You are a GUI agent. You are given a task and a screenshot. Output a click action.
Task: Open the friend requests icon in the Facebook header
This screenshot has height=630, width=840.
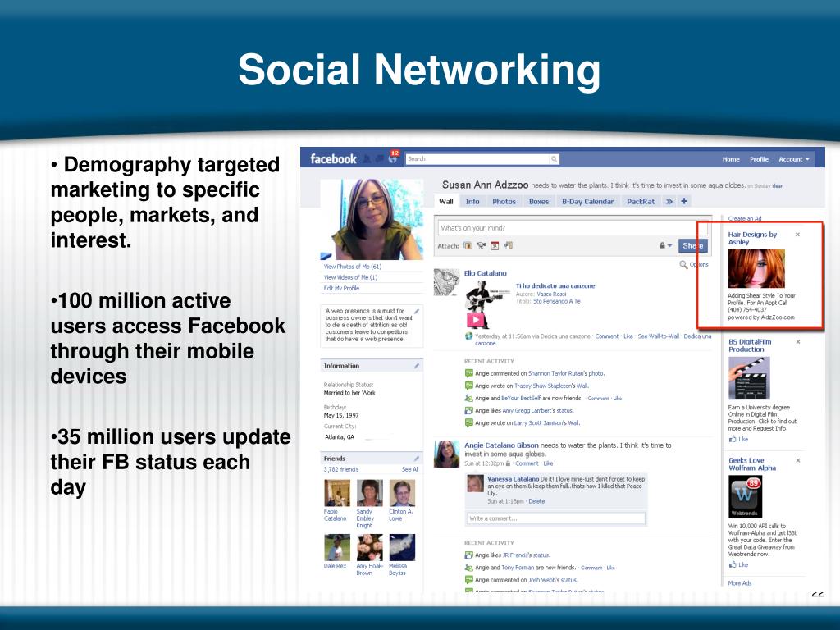pos(367,159)
